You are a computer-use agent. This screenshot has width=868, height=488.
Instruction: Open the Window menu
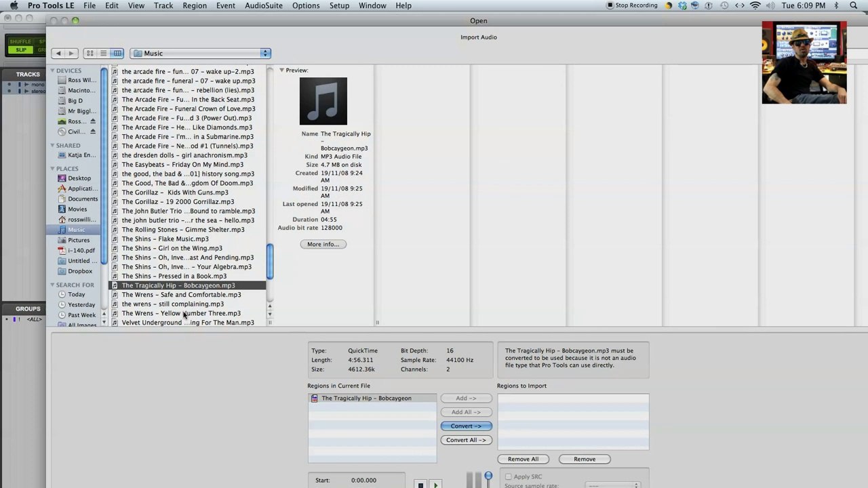tap(372, 5)
